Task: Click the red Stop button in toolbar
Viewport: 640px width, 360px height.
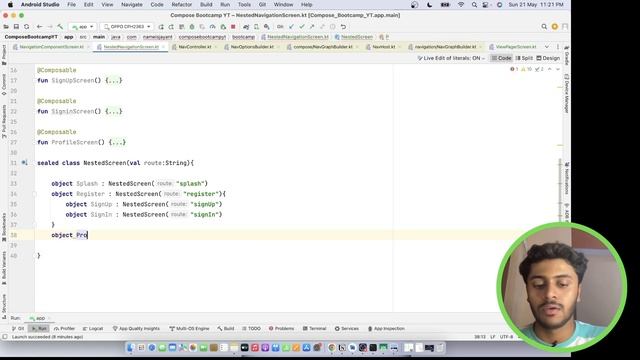Action: [x=233, y=27]
